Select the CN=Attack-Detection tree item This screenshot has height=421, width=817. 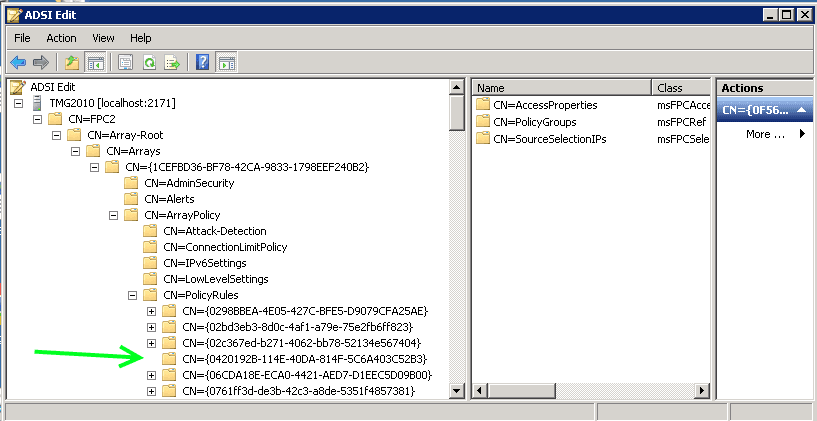tap(215, 231)
